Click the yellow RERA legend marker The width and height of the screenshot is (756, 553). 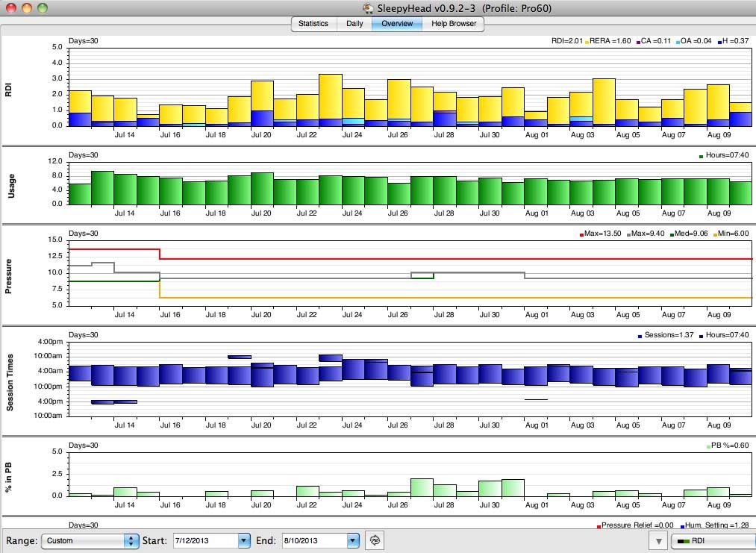587,41
